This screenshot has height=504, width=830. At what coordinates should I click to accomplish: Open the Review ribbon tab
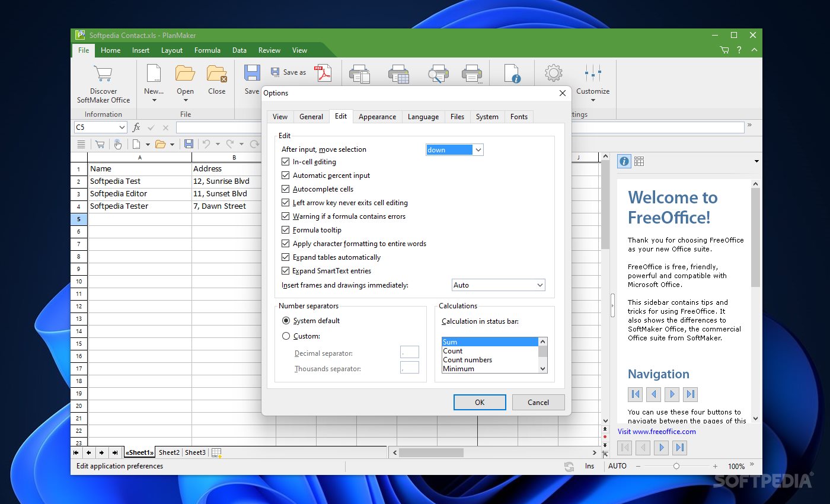click(269, 50)
